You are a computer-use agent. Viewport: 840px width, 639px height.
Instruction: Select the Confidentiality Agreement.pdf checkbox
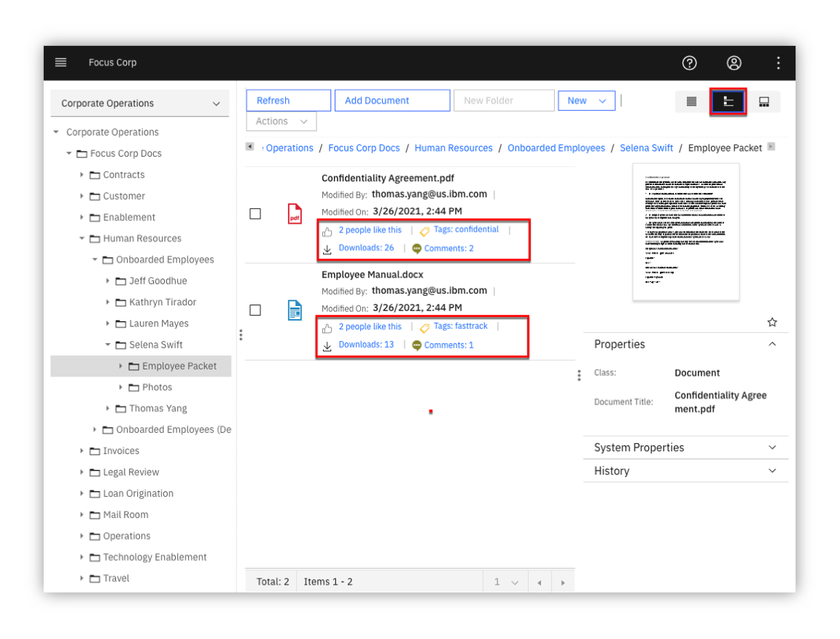coord(255,213)
